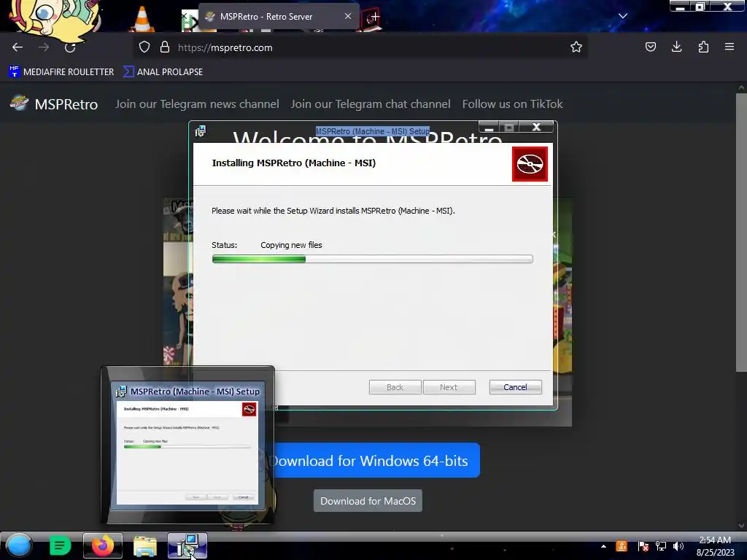Screen dimensions: 747x560
Task: Open Join our Telegram chat channel link
Action: pyautogui.click(x=370, y=104)
